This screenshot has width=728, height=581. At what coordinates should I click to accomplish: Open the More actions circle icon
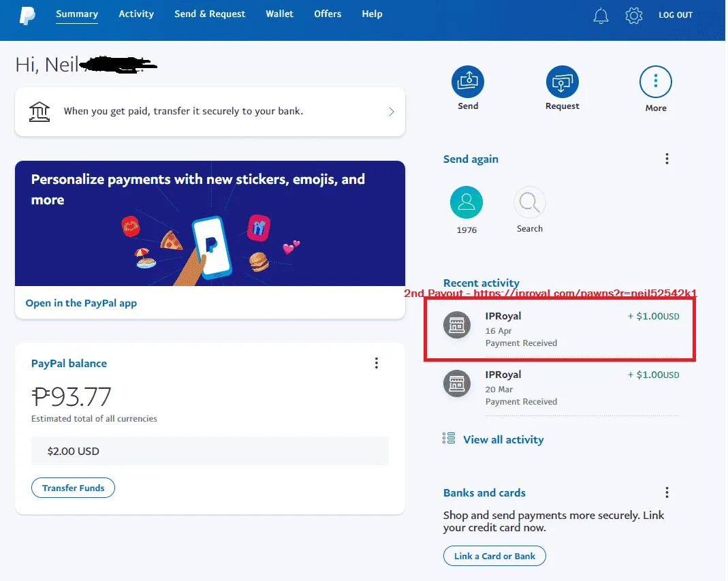tap(656, 82)
